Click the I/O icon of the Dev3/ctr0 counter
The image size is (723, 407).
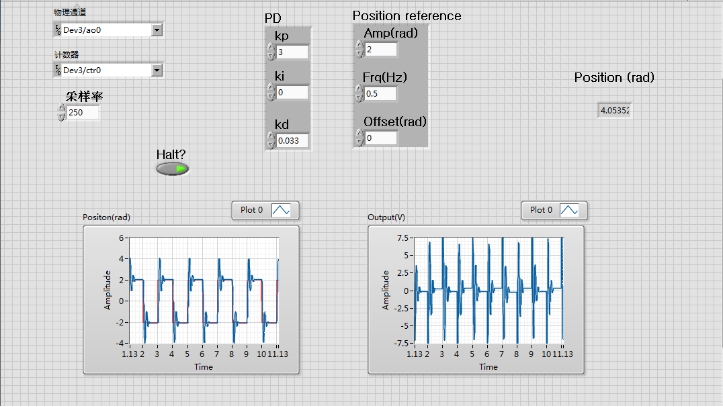coord(58,70)
